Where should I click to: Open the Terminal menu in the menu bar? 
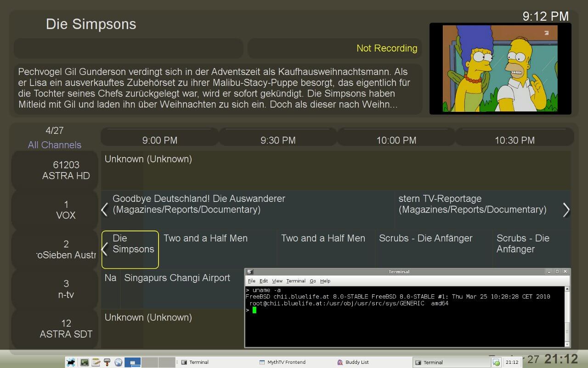(x=295, y=281)
